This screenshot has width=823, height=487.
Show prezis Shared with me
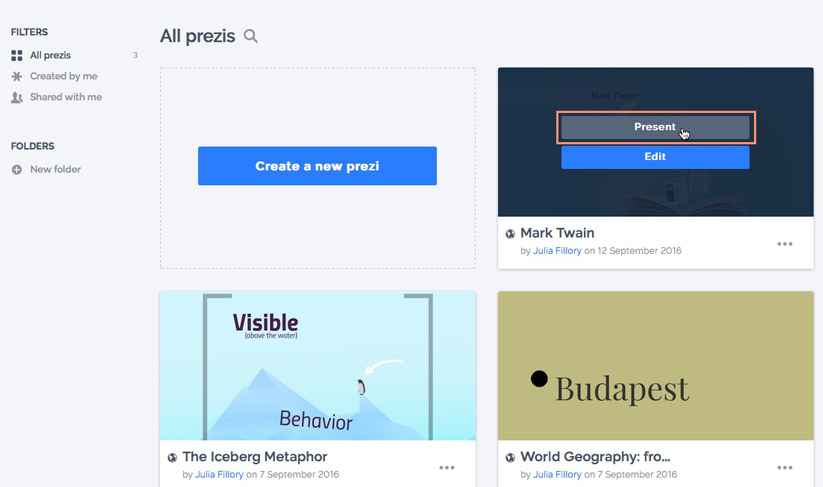point(66,98)
